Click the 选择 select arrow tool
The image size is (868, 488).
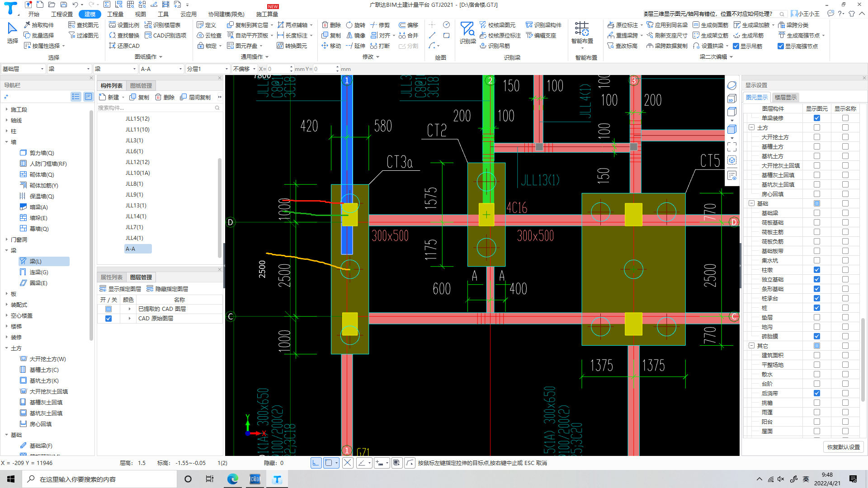pyautogui.click(x=13, y=33)
